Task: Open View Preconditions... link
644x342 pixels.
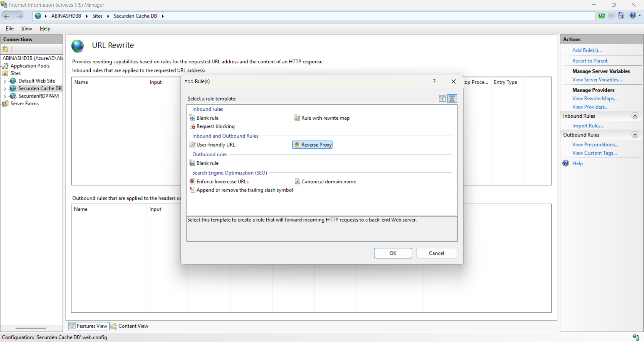Action: [x=595, y=145]
